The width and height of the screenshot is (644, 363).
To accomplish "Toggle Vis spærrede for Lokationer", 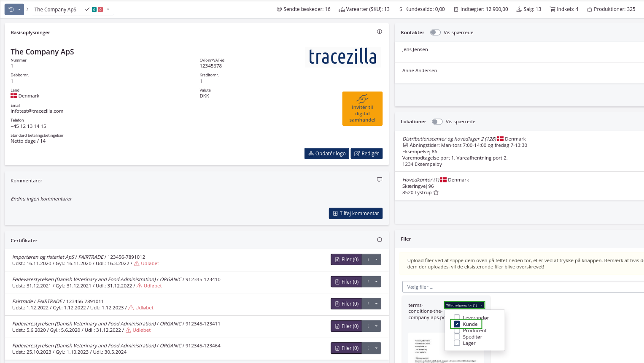I will pos(437,122).
